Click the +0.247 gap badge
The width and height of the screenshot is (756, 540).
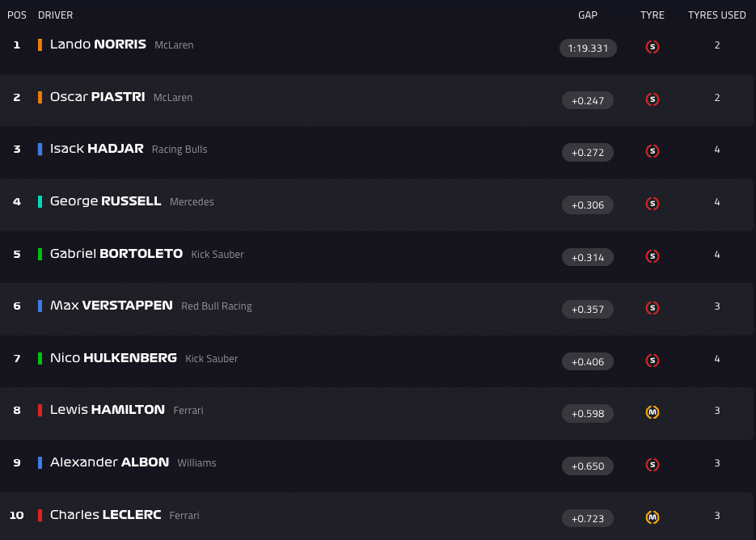(x=588, y=100)
